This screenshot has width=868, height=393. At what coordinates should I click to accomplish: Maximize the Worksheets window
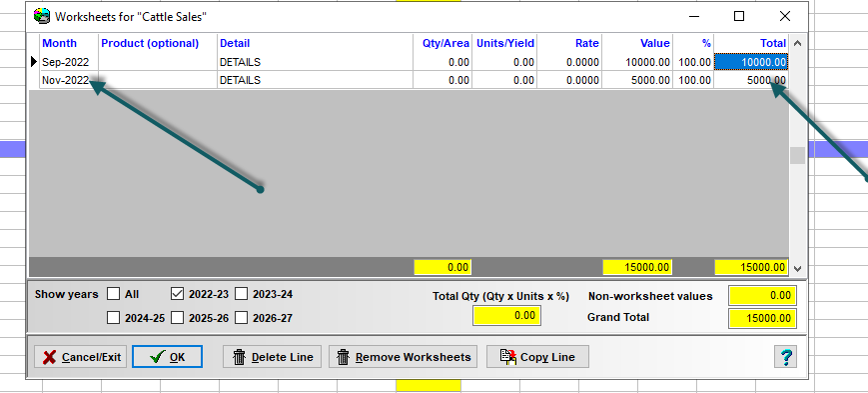coord(739,16)
